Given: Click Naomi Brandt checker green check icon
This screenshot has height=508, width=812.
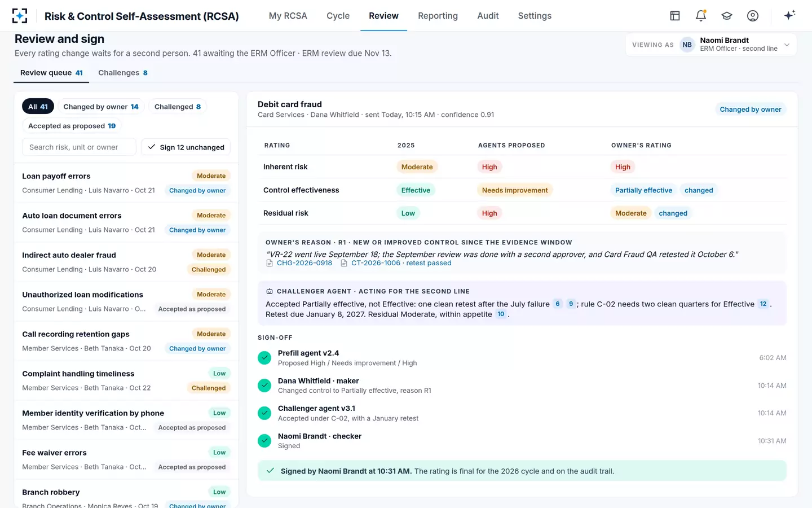Looking at the screenshot, I should [264, 441].
